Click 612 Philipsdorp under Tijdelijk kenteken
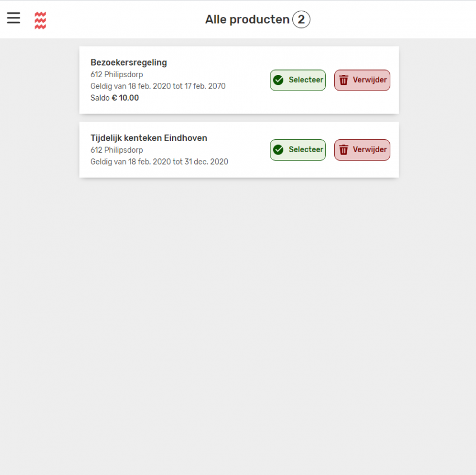This screenshot has width=476, height=475. point(117,150)
